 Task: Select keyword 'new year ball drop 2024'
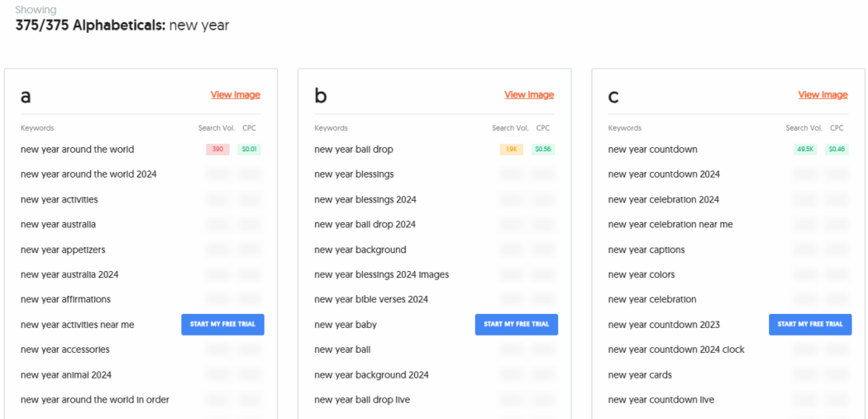pos(365,225)
